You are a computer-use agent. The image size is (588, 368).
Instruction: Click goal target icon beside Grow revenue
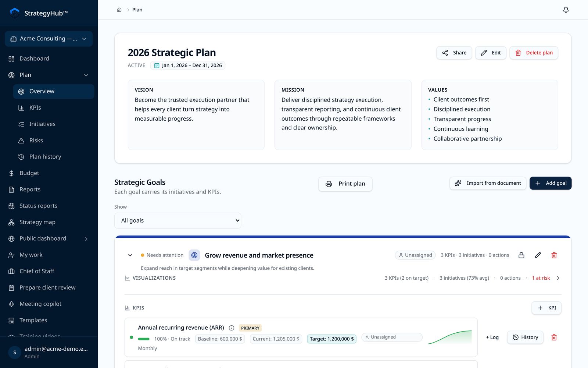coord(194,255)
